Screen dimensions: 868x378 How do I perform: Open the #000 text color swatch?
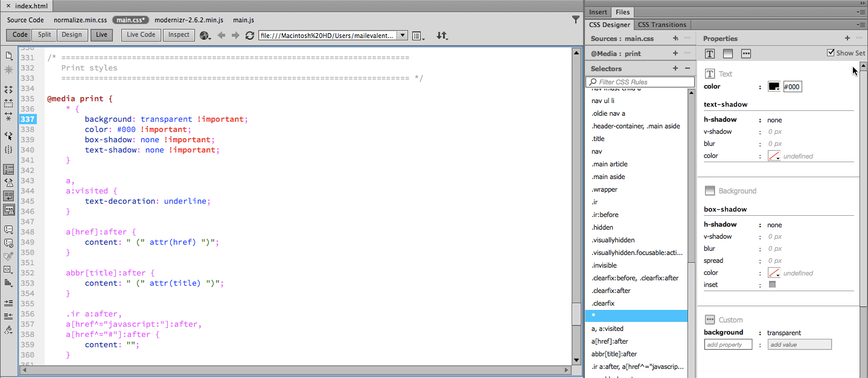(774, 86)
